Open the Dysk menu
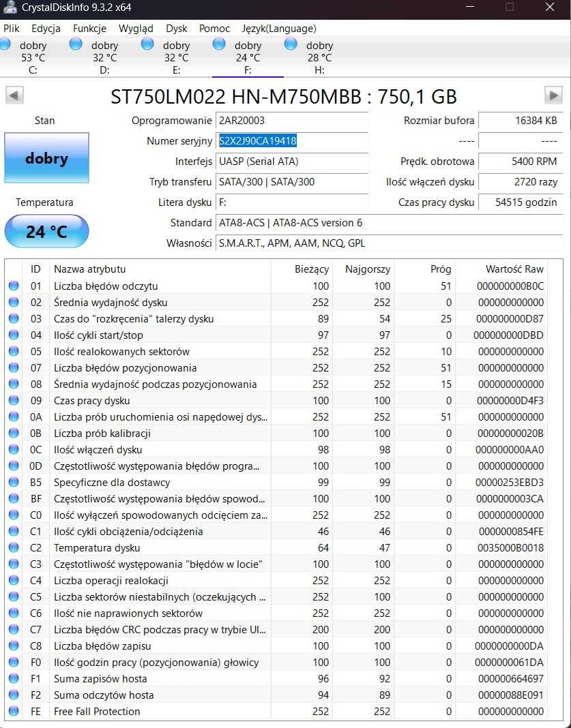This screenshot has width=571, height=728. (177, 29)
